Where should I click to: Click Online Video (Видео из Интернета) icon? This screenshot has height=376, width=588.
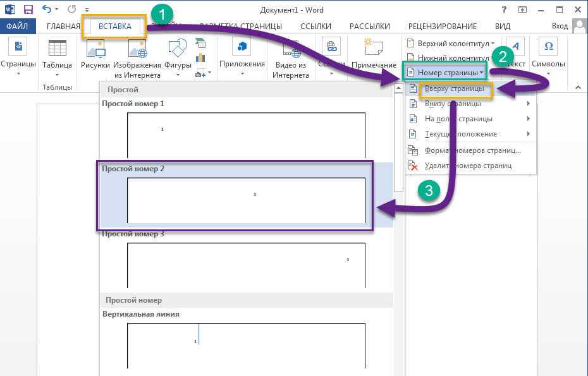coord(290,49)
